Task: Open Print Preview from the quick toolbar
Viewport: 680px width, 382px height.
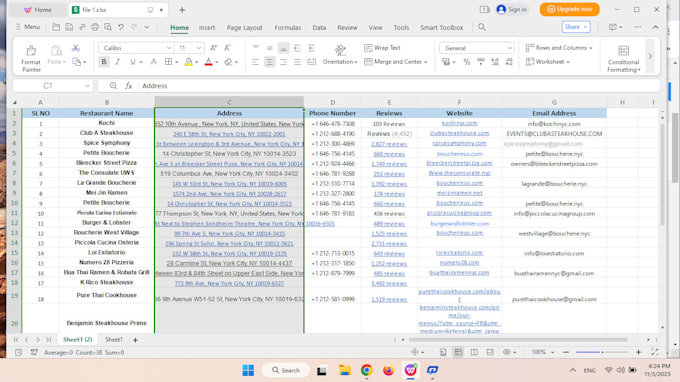Action: pyautogui.click(x=108, y=27)
